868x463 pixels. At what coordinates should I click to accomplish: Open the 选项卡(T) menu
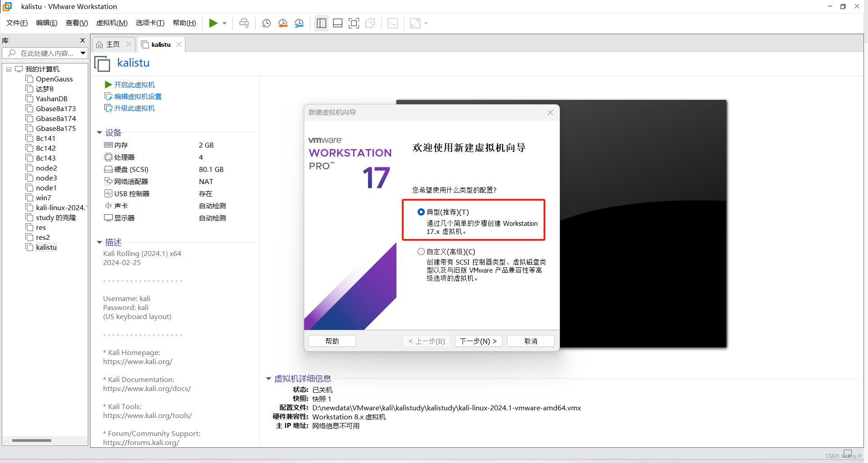[x=150, y=23]
